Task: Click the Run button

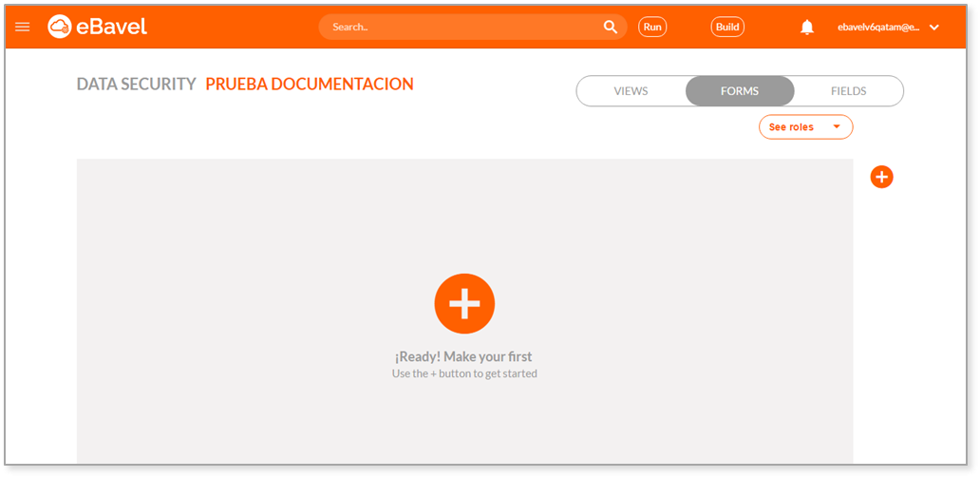Action: 652,27
